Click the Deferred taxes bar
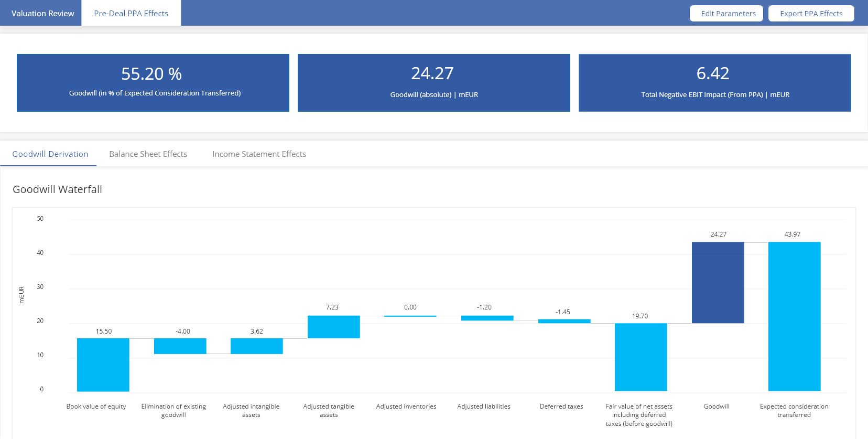 [564, 321]
